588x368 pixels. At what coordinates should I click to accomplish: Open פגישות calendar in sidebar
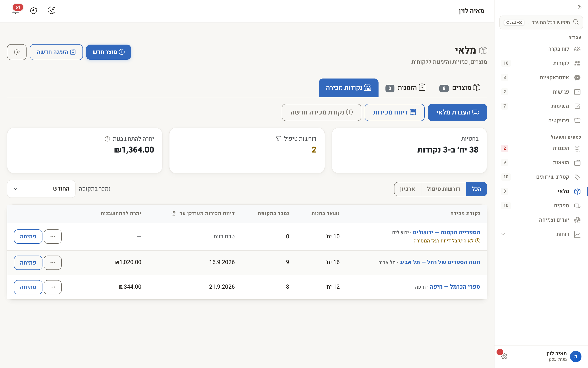[x=541, y=92]
